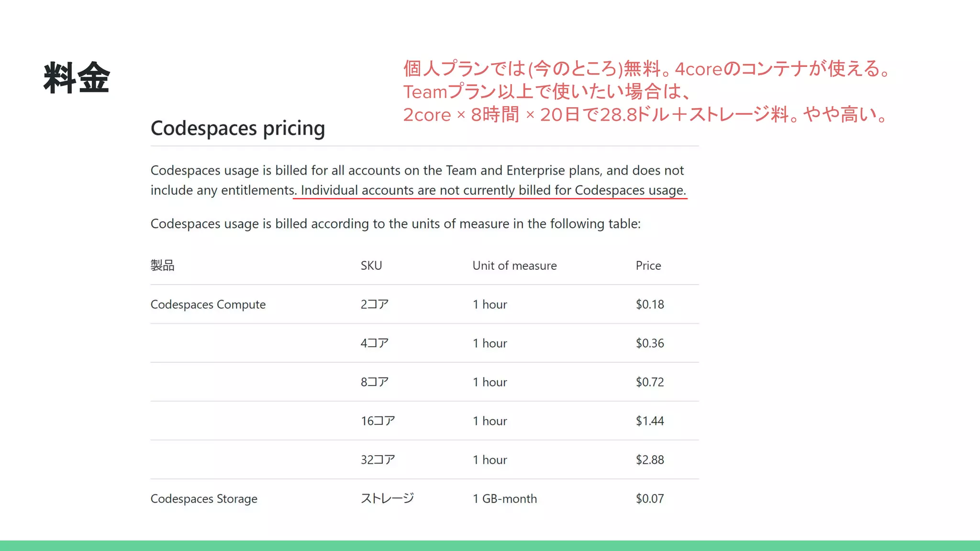Select the 4コア SKU cell

[x=375, y=343]
